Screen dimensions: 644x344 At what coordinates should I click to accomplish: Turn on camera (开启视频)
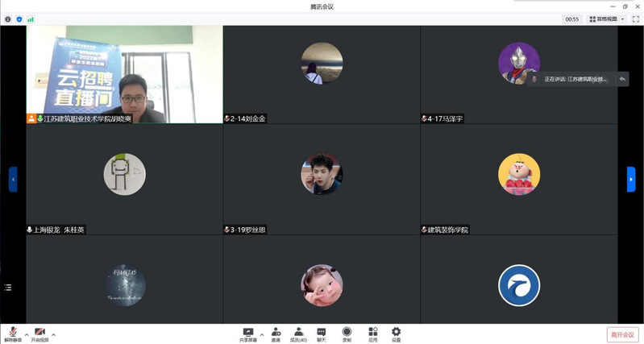[39, 334]
